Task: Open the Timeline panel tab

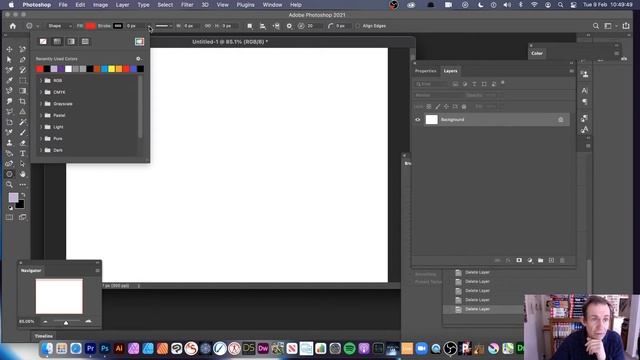Action: click(44, 336)
